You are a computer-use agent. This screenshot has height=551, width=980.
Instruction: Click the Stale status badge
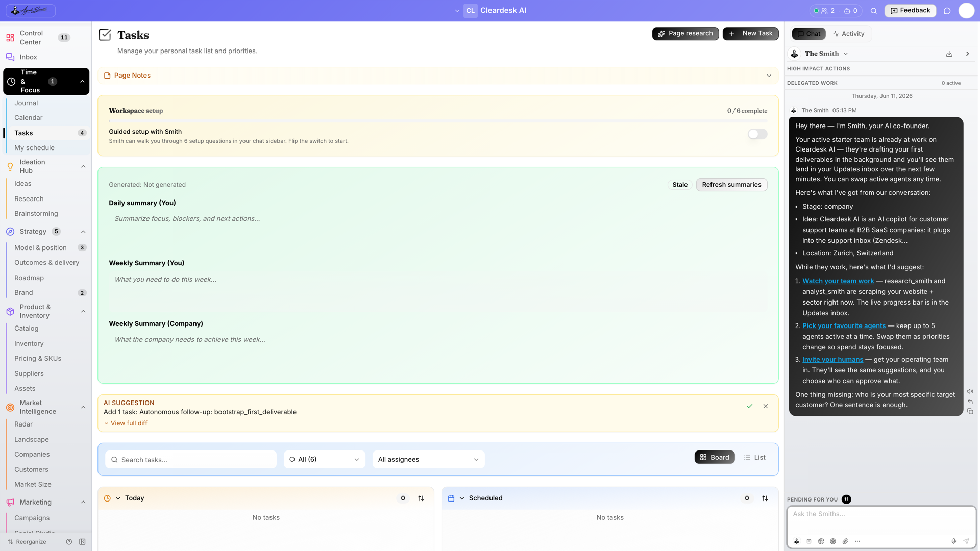click(680, 185)
